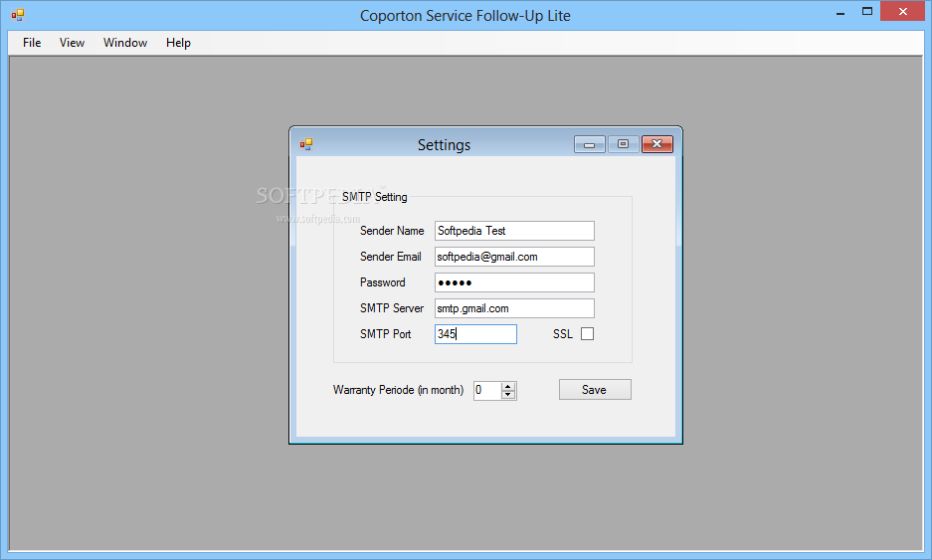
Task: Click the 'Sender Email' label
Action: tap(391, 257)
